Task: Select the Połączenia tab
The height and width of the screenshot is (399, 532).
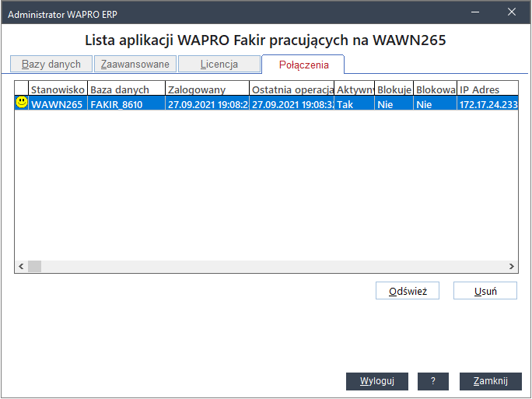Action: (x=303, y=65)
